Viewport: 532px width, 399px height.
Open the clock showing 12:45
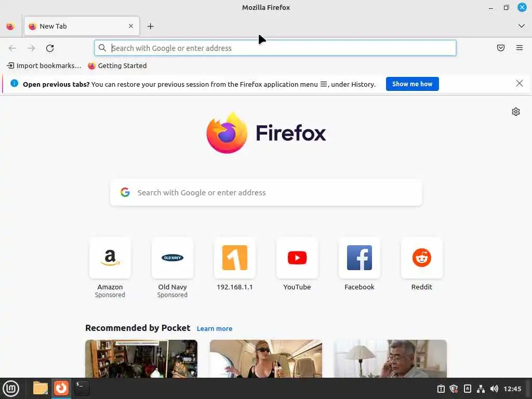512,389
